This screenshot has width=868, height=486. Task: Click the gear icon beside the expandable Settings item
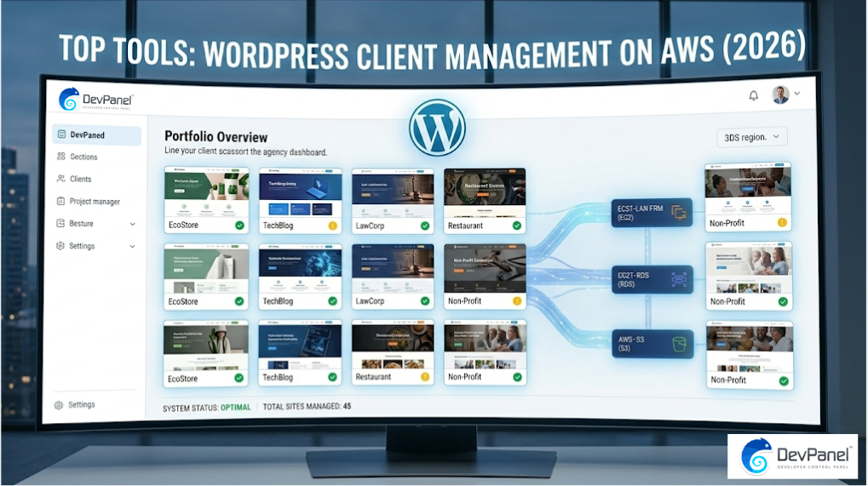tap(60, 246)
